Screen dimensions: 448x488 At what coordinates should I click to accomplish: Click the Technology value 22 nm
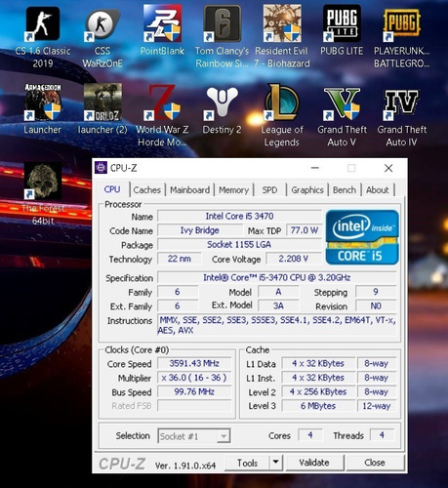pyautogui.click(x=180, y=259)
